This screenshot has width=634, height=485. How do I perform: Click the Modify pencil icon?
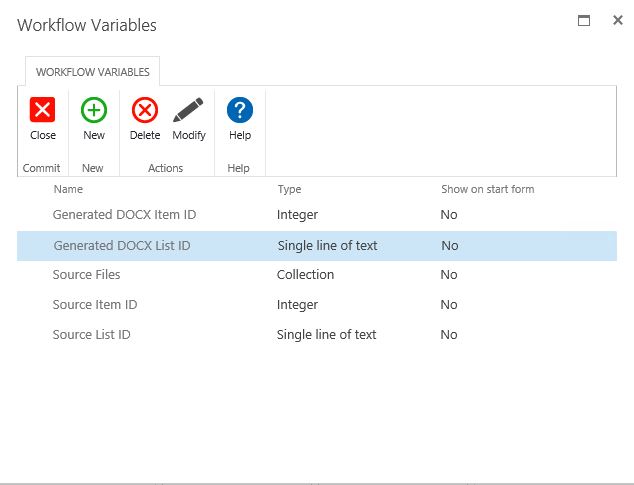(x=188, y=110)
